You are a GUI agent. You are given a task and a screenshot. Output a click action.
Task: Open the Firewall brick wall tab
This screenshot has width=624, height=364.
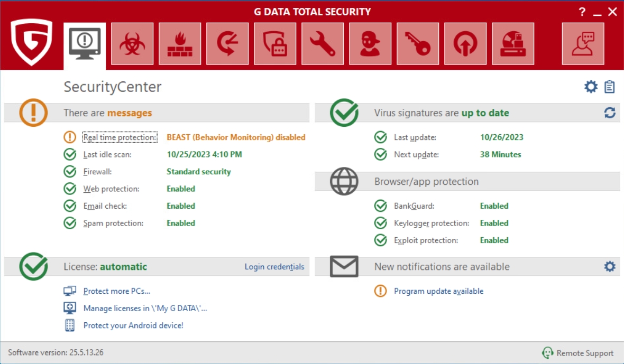180,44
